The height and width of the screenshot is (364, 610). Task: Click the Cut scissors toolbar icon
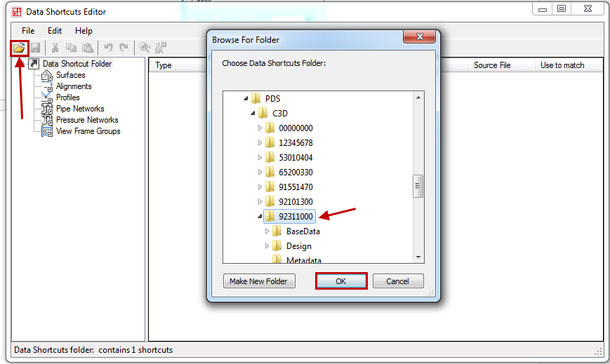pos(55,48)
